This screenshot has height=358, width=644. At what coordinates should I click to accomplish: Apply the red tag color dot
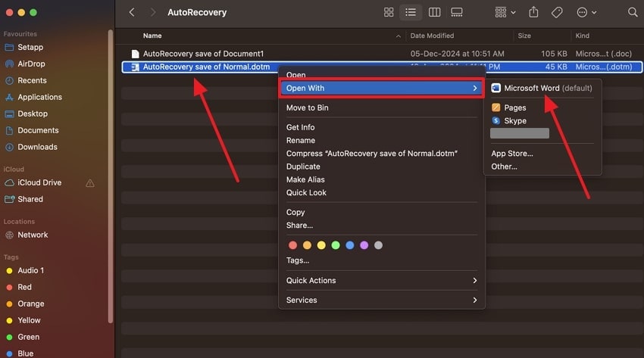click(293, 245)
